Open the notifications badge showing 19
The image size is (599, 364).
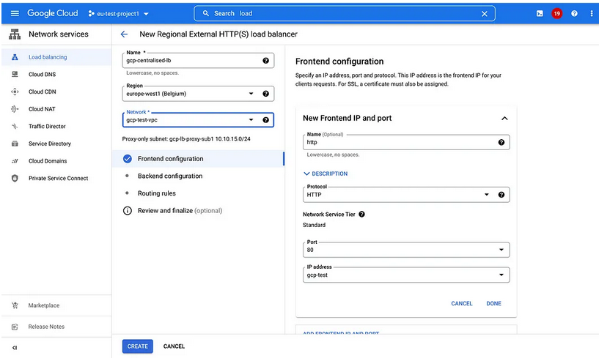pos(557,13)
